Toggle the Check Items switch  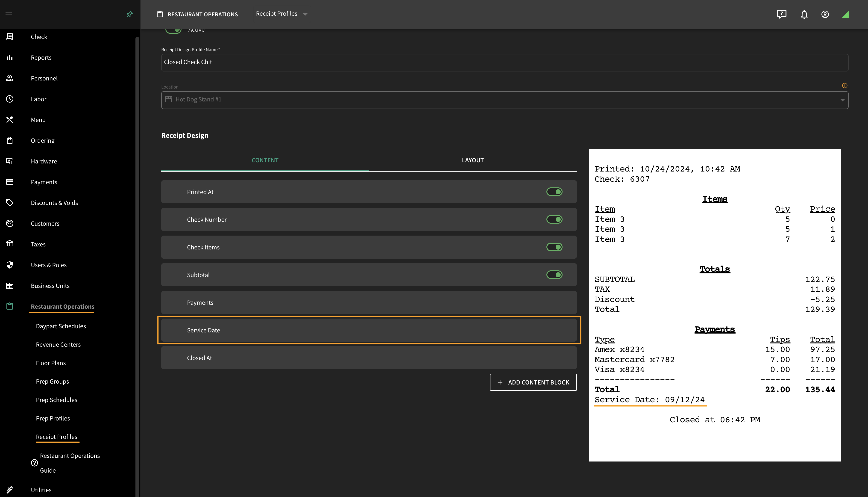554,247
